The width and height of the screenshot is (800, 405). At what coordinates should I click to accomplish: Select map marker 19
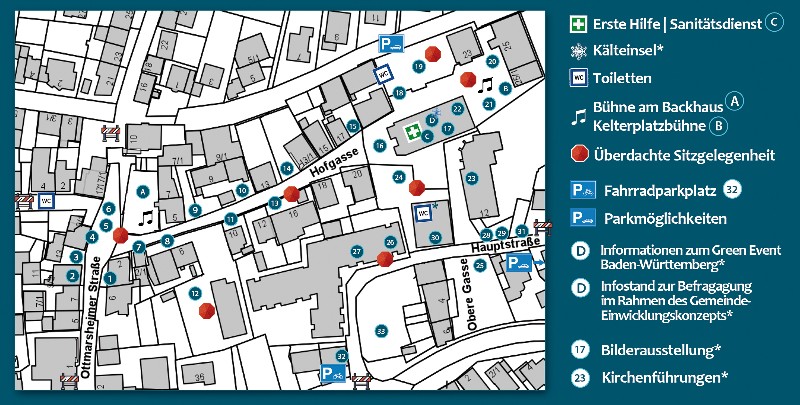click(418, 65)
